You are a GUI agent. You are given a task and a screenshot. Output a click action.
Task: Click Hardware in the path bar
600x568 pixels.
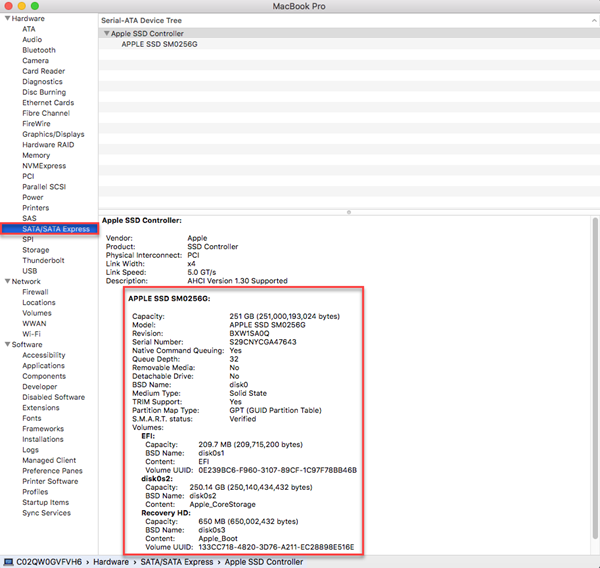[x=111, y=562]
